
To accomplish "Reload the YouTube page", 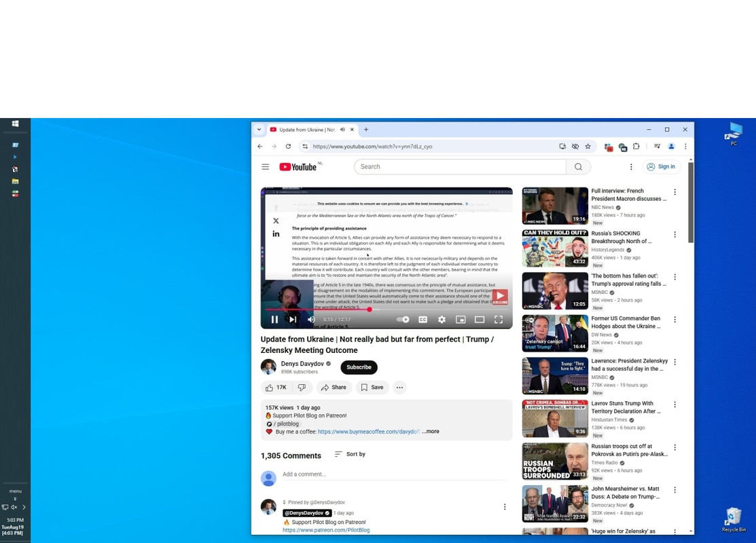I will [x=288, y=147].
